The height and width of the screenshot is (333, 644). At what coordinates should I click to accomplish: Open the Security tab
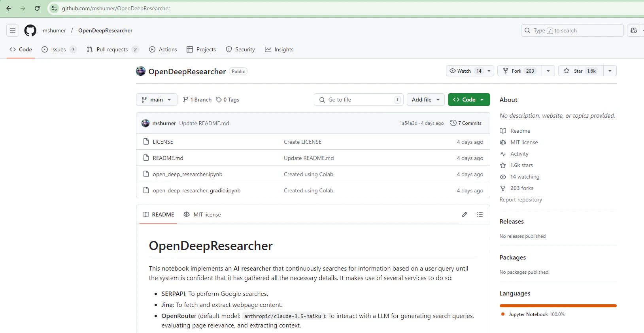pyautogui.click(x=240, y=49)
